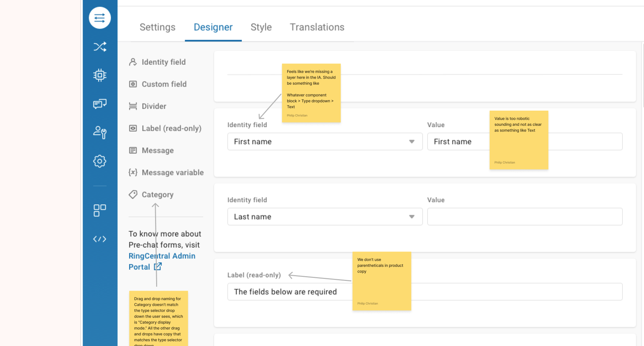Expand the arrow on the First name dropdown
This screenshot has width=644, height=346.
[x=412, y=142]
